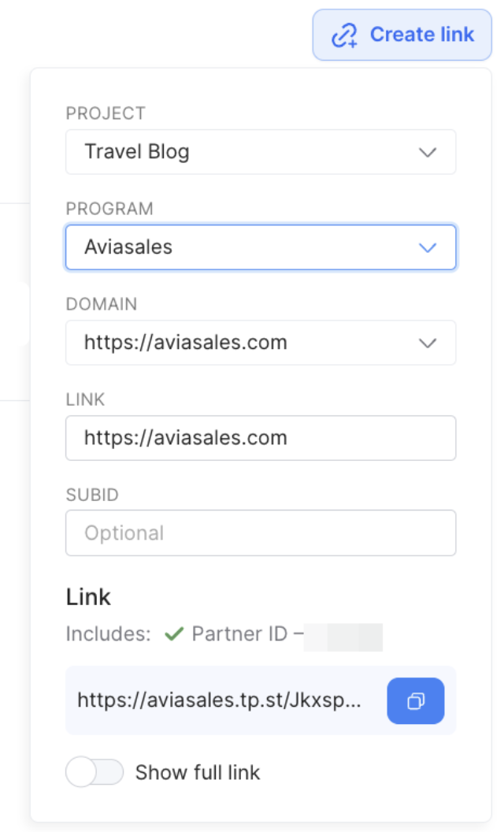Click the blue chevron in Program field

click(x=428, y=248)
